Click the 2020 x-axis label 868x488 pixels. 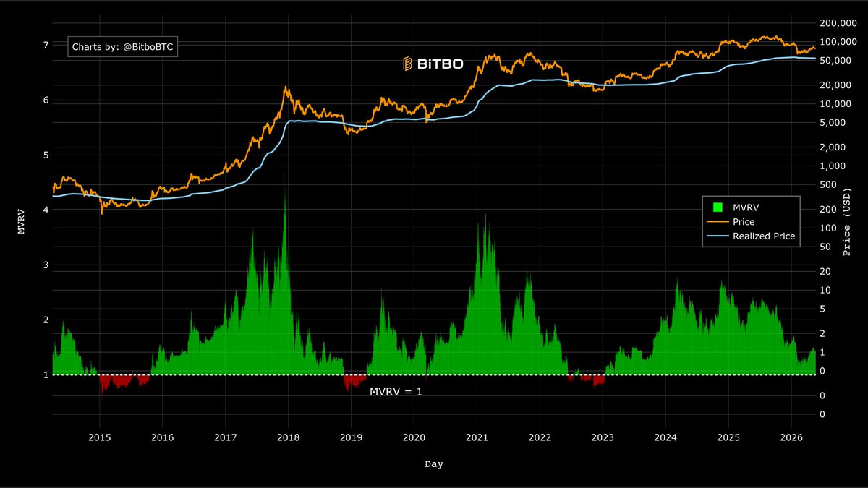pos(414,437)
